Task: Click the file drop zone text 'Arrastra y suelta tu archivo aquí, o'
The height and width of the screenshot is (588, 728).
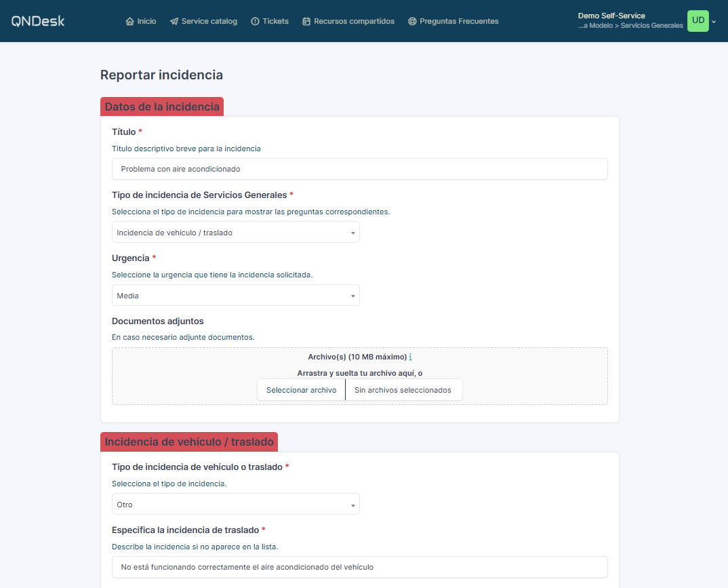Action: [360, 373]
